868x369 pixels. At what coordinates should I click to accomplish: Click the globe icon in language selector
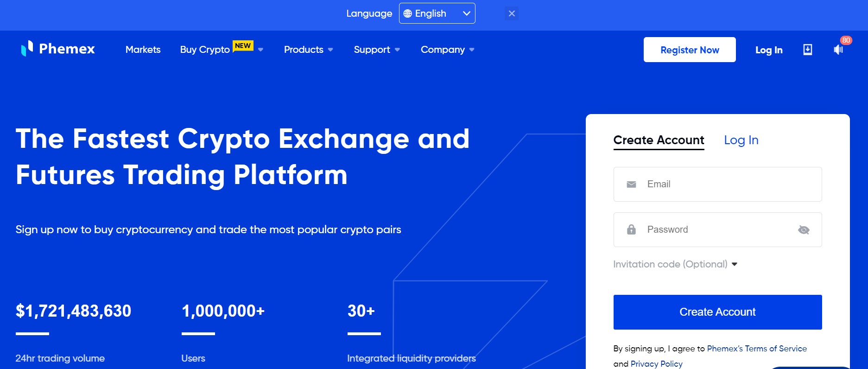pos(407,13)
